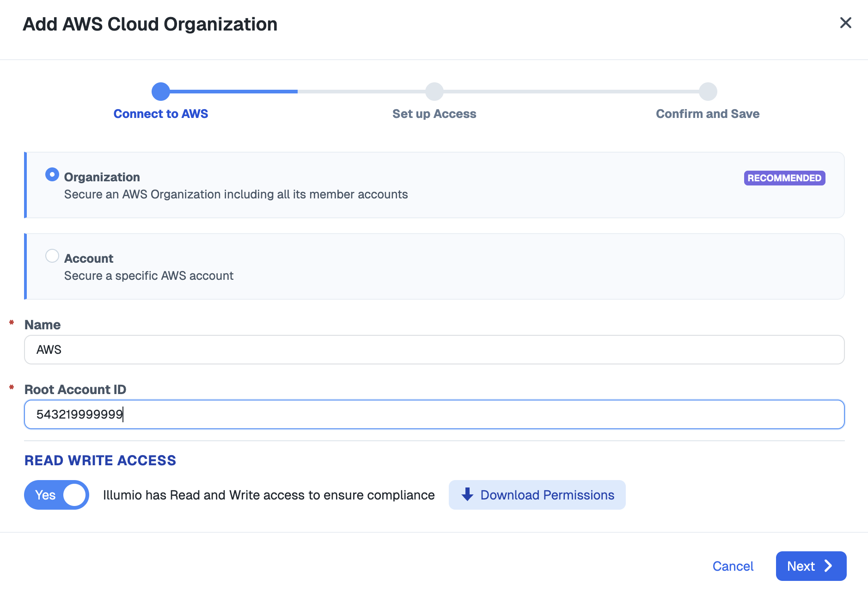
Task: Click the READ WRITE ACCESS heading
Action: click(x=100, y=461)
